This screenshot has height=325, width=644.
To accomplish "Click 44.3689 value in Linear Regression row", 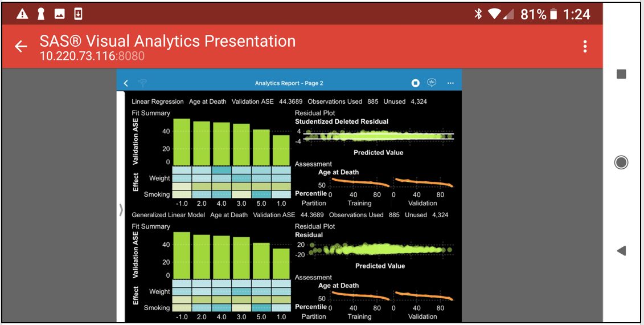I will click(290, 101).
